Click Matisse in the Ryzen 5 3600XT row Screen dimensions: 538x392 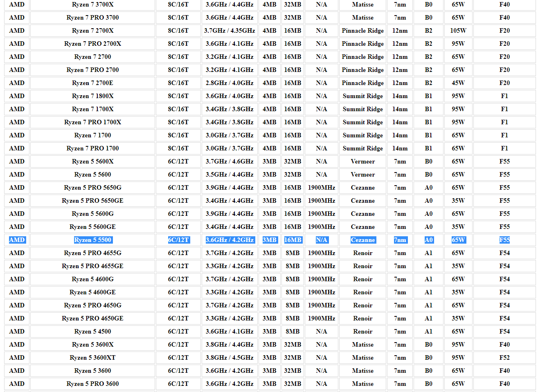[x=363, y=358]
